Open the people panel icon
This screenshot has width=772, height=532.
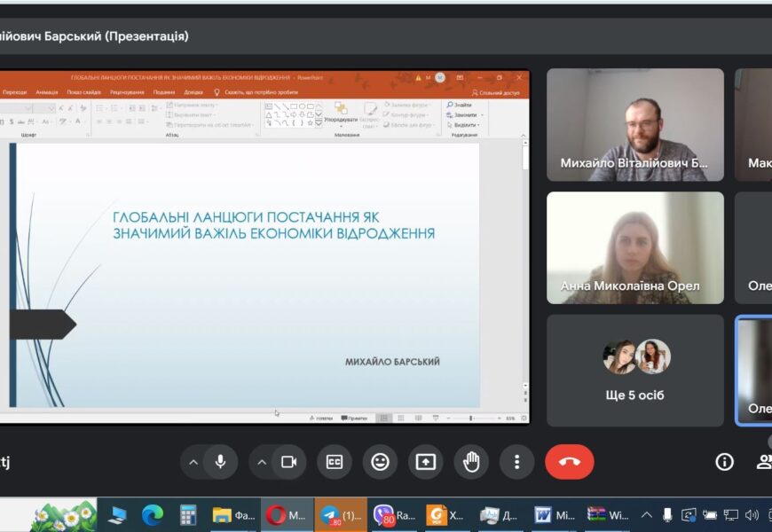(x=763, y=462)
